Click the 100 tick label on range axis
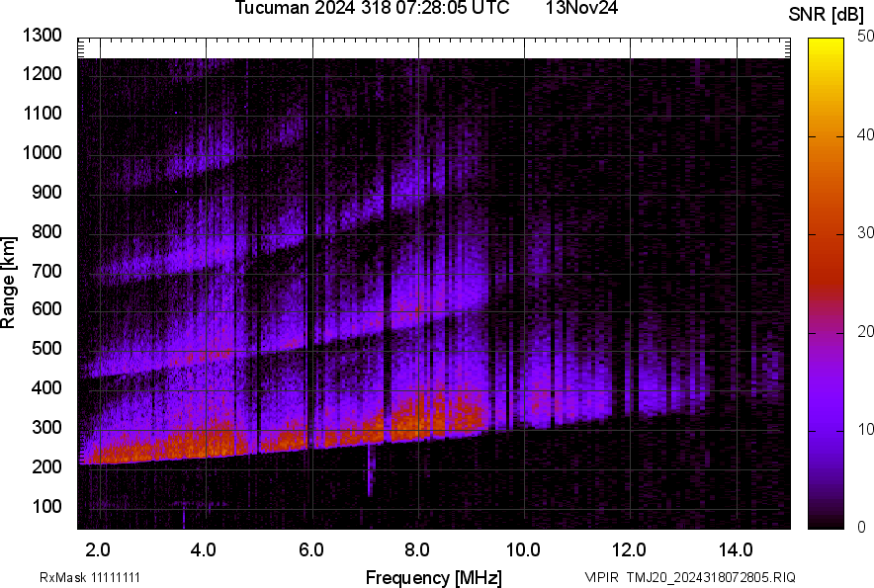 pos(46,507)
